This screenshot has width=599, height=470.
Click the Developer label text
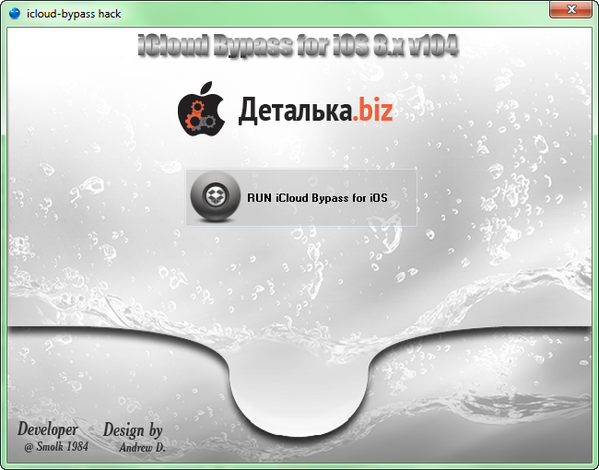[48, 429]
